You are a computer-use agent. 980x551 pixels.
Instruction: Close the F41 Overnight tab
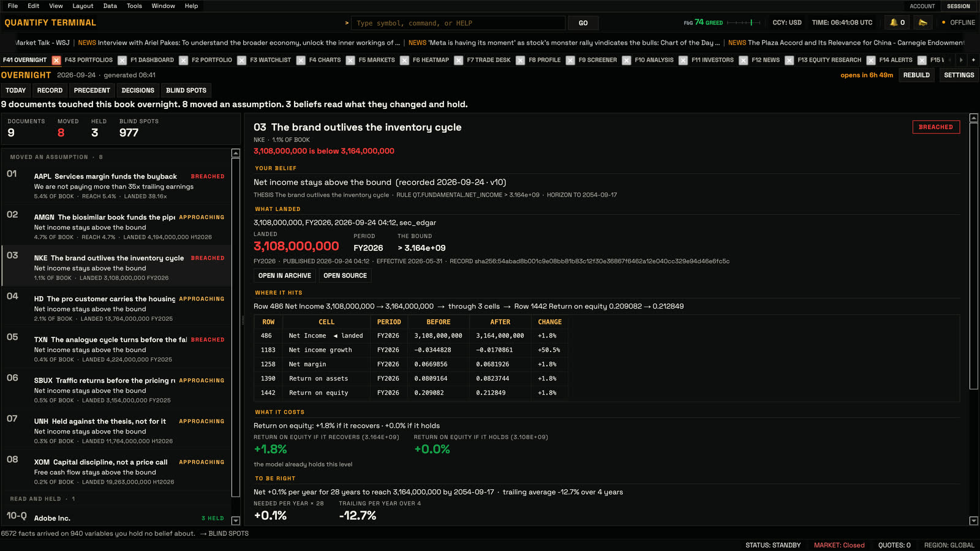pos(56,60)
